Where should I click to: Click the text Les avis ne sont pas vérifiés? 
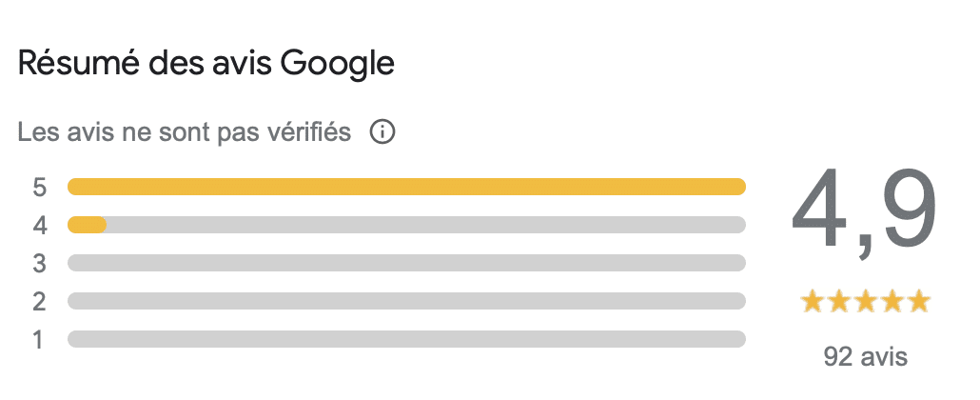click(x=185, y=132)
